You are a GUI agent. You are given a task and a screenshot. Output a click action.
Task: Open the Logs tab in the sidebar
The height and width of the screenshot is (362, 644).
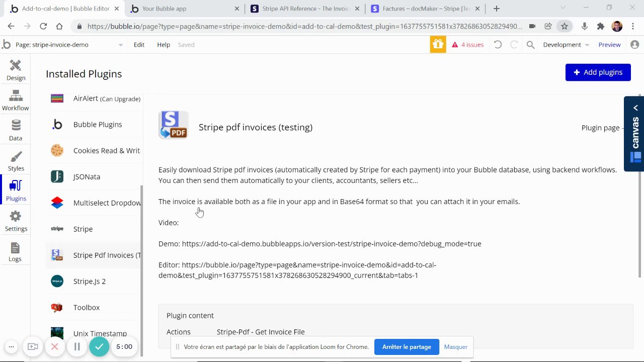pyautogui.click(x=16, y=251)
